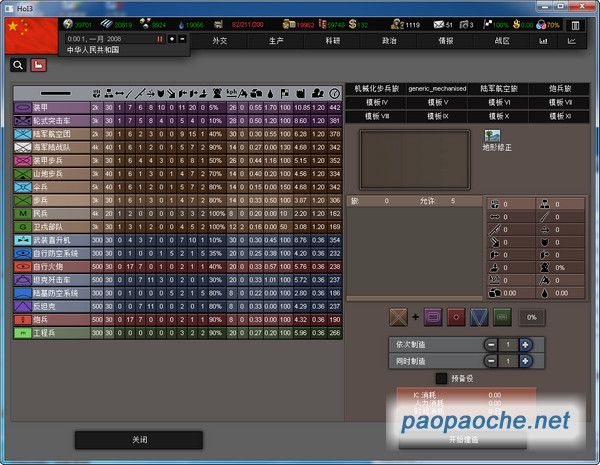The image size is (600, 465).
Task: Select the 卫戍部队 garrison row
Action: coord(178,227)
